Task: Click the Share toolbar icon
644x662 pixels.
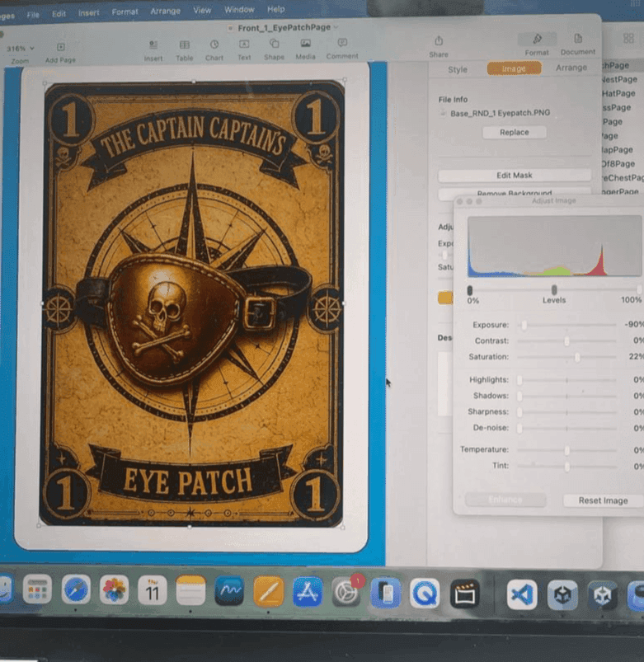Action: pyautogui.click(x=439, y=41)
